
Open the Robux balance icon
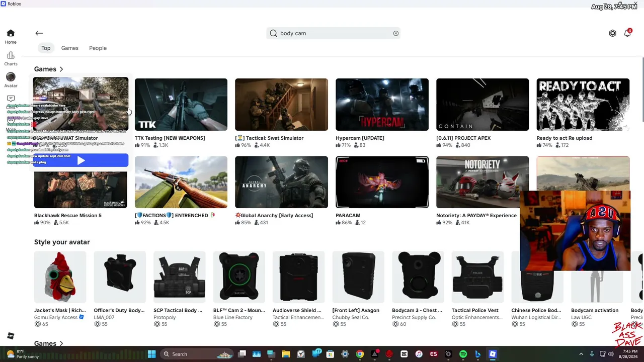coord(612,33)
